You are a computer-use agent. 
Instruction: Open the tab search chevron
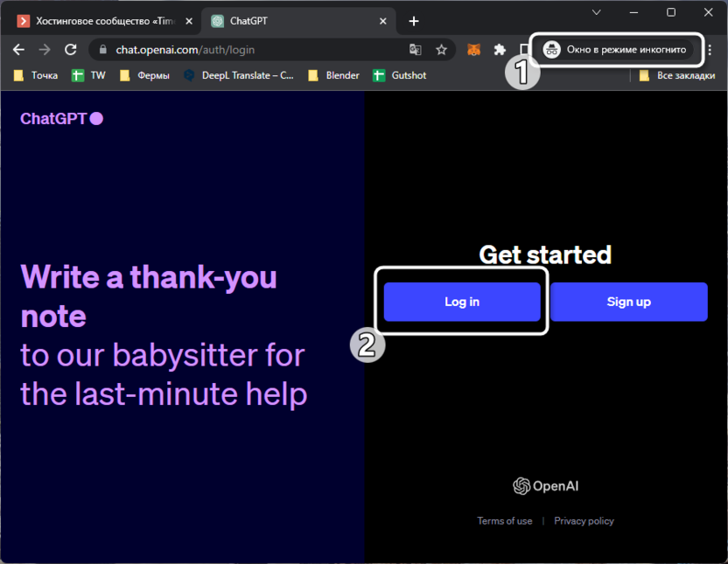(x=597, y=12)
